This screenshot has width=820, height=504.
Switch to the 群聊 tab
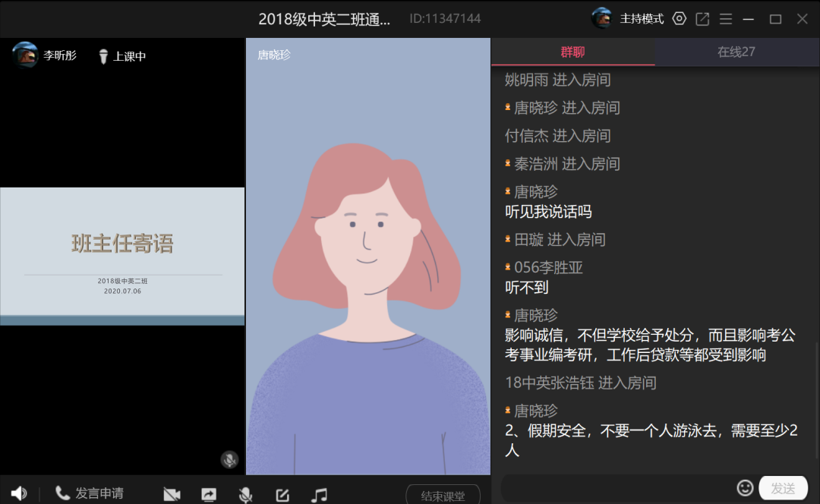tap(572, 52)
